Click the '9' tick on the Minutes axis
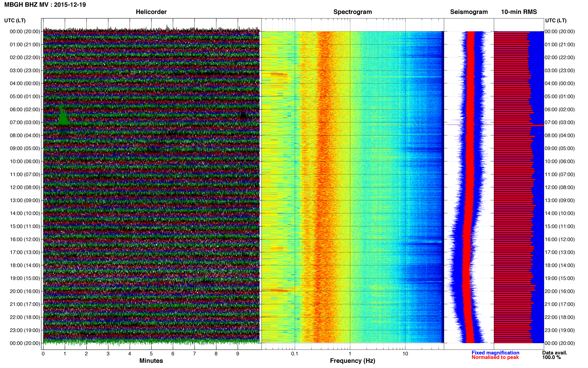This screenshot has height=368, width=588. click(x=238, y=354)
